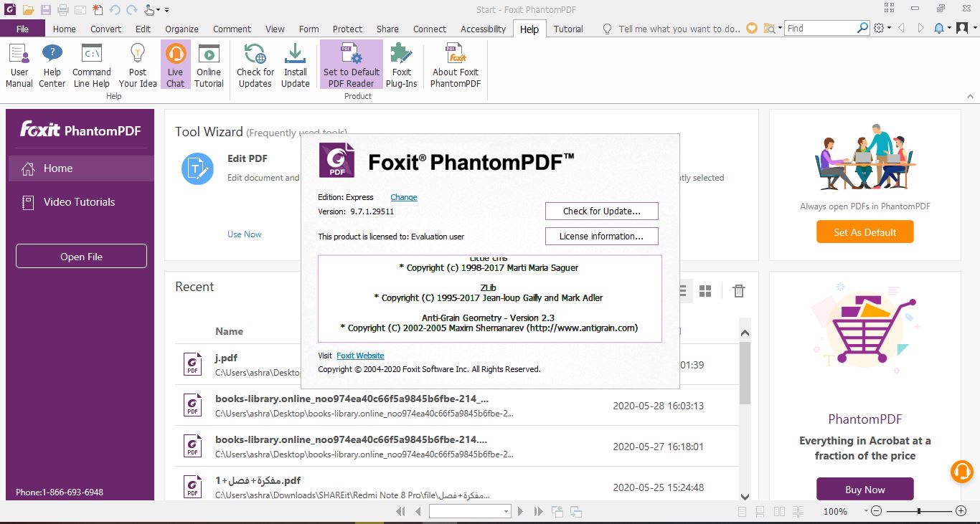The image size is (980, 524).
Task: Click the Recent list scroll down arrow
Action: coord(745,496)
